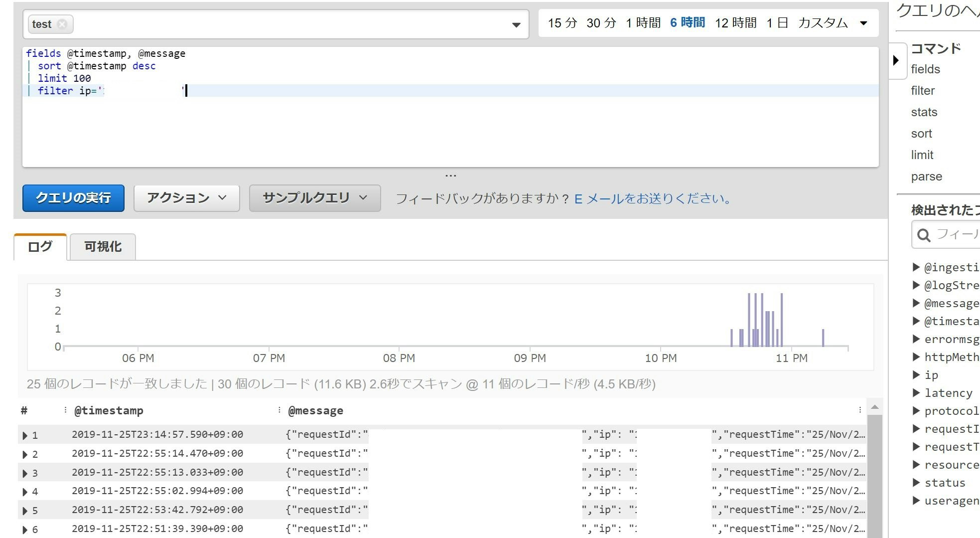The height and width of the screenshot is (538, 980).
Task: Click the discovered fields search box
Action: pyautogui.click(x=946, y=234)
